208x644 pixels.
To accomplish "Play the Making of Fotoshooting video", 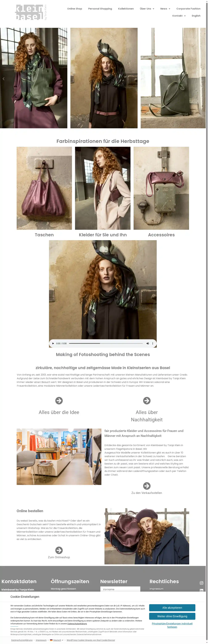I will [53, 343].
